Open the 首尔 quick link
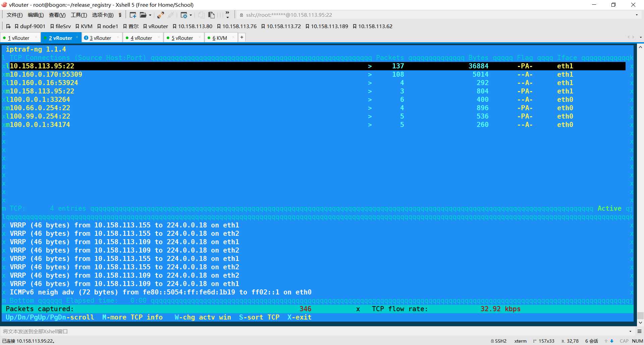 [131, 26]
